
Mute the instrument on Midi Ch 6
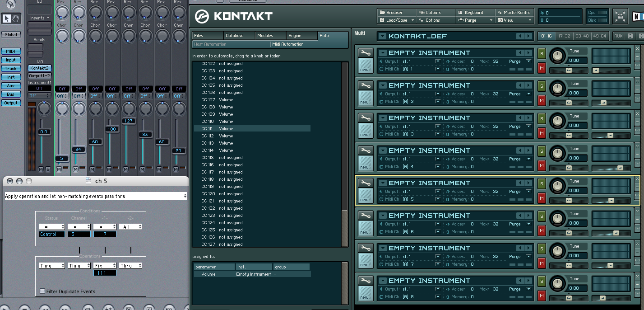pos(542,230)
